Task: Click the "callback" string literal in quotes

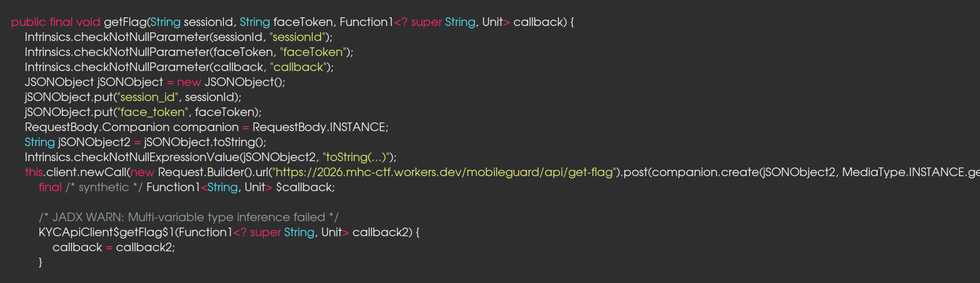Action: 298,67
